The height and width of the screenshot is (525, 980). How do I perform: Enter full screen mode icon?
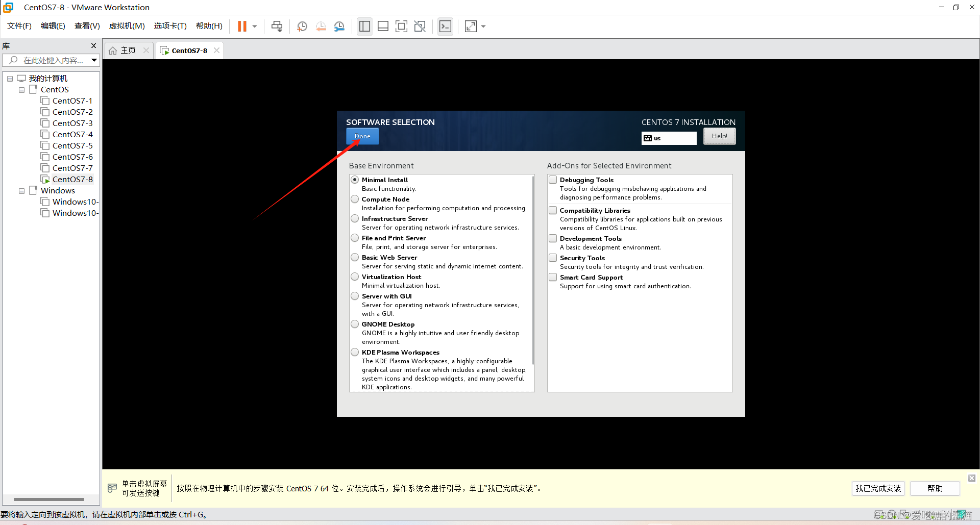(x=401, y=27)
